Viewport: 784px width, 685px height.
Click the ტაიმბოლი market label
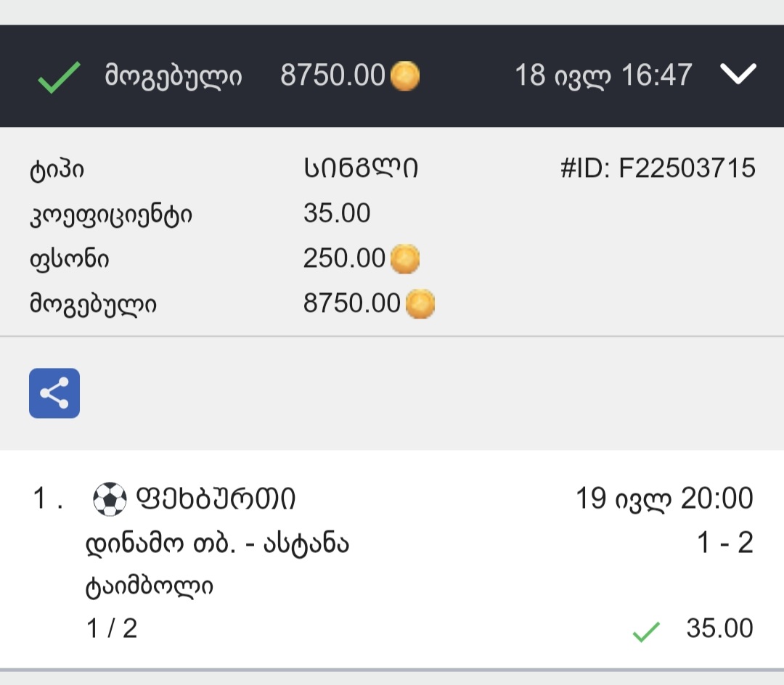click(149, 586)
